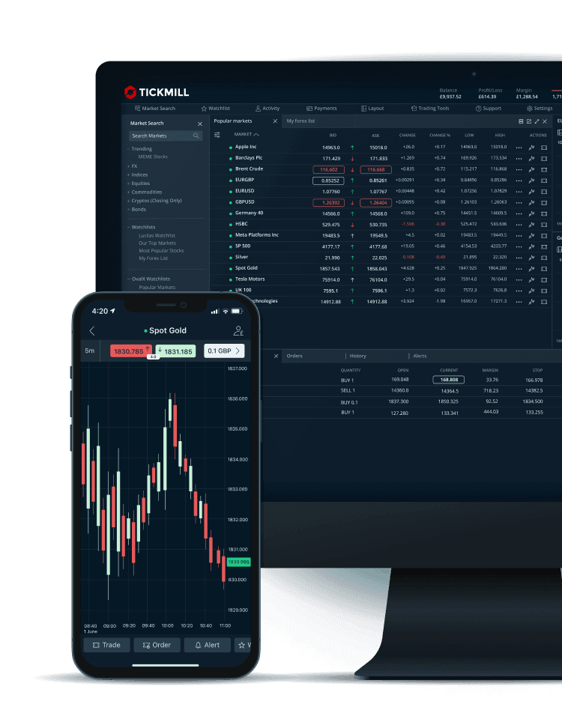This screenshot has height=728, width=562.
Task: Open more actions for Silver row
Action: (x=519, y=258)
